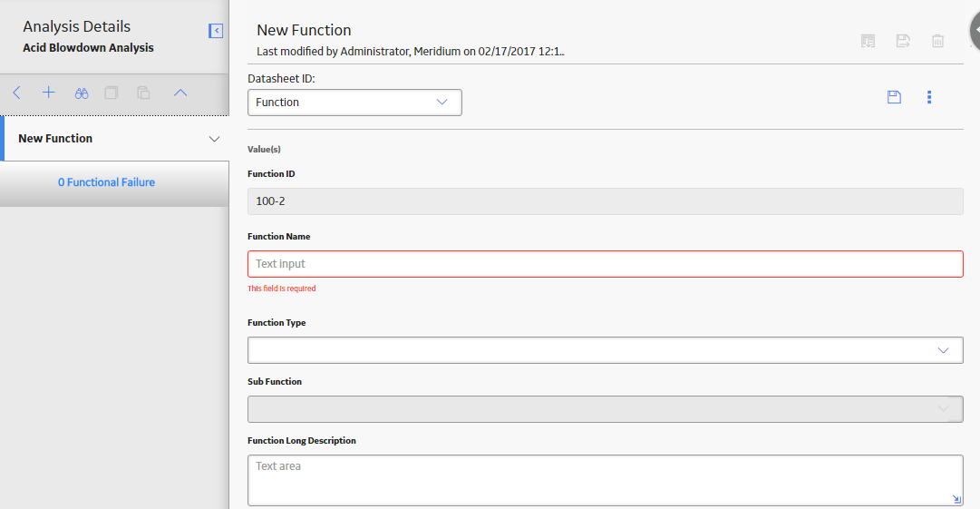The width and height of the screenshot is (980, 509).
Task: Open search with binoculars icon
Action: [x=82, y=93]
